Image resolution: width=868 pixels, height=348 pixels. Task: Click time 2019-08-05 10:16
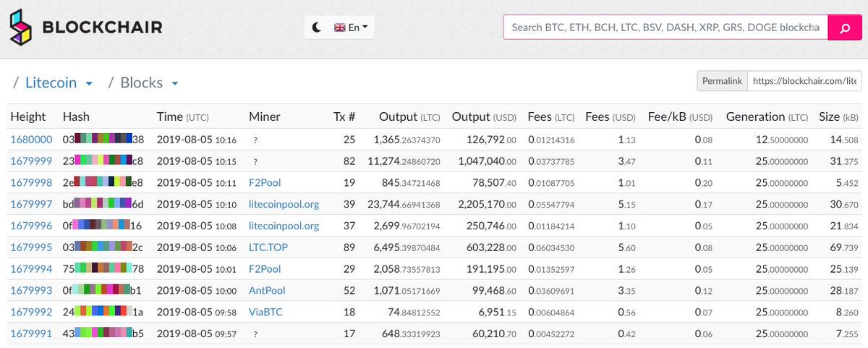(197, 139)
